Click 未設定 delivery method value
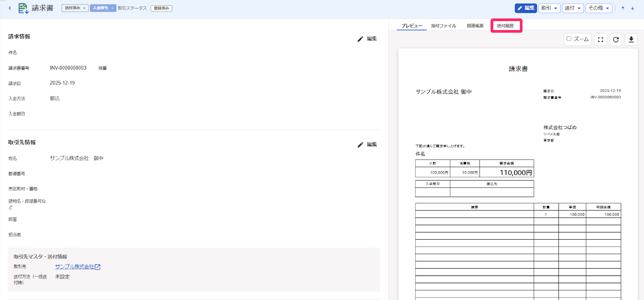Image resolution: width=644 pixels, height=300 pixels. pos(62,277)
